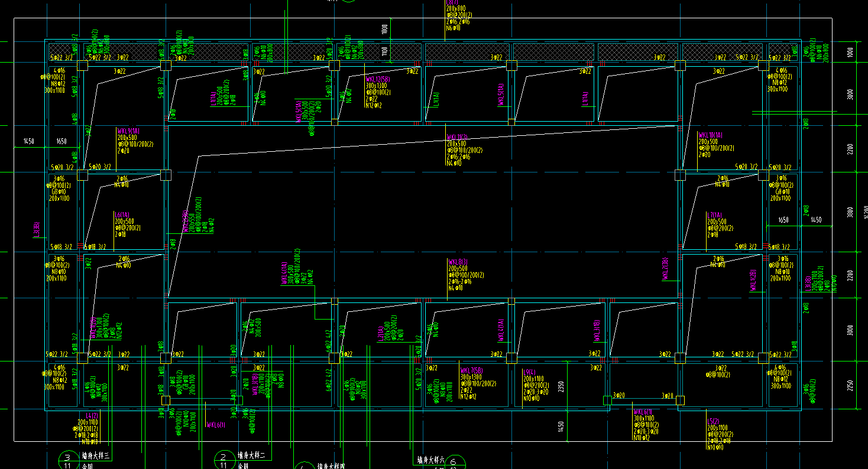Viewport: 868px width, 469px height.
Task: Pick the 300x1300 size under WKL7(5B)
Action: point(470,377)
